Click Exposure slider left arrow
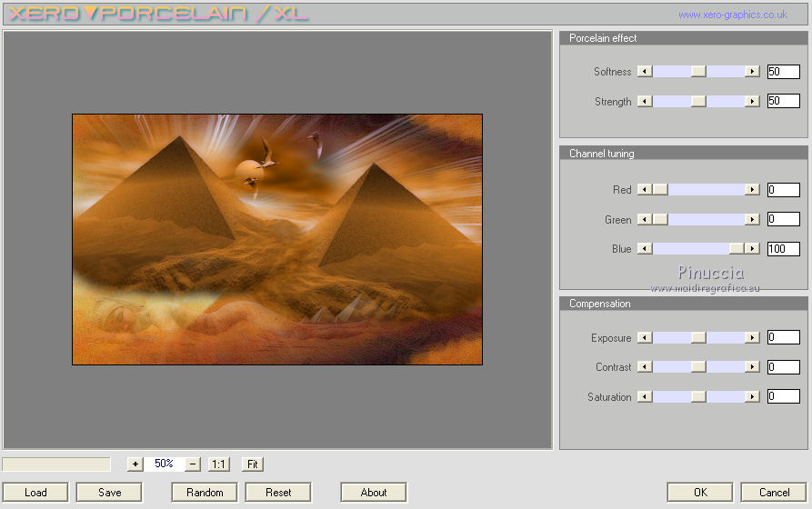The image size is (812, 509). (645, 337)
